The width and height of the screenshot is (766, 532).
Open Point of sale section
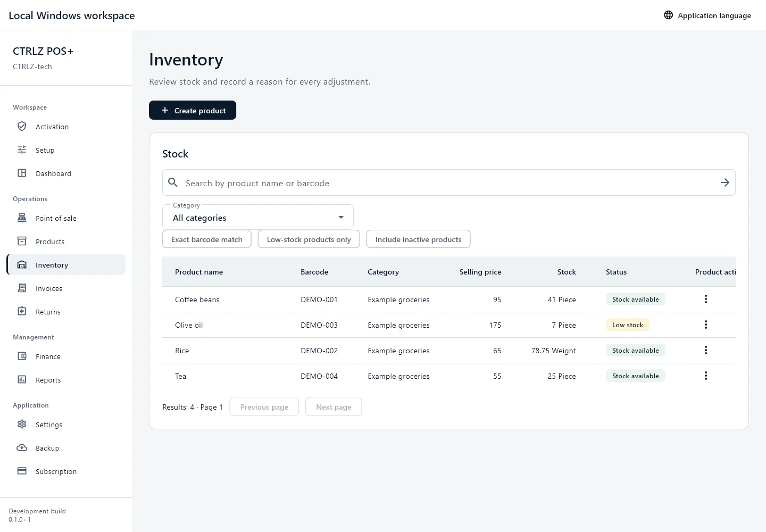[x=66, y=218]
